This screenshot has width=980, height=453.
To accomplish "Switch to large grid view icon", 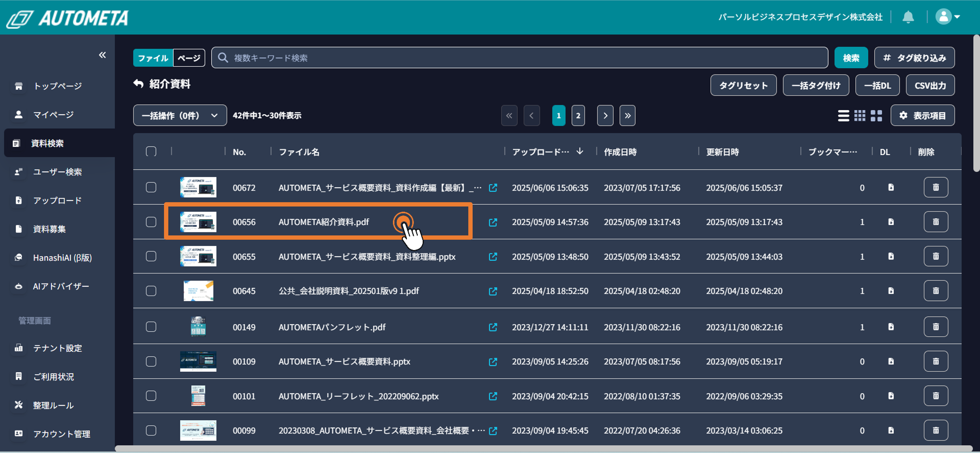I will click(876, 116).
